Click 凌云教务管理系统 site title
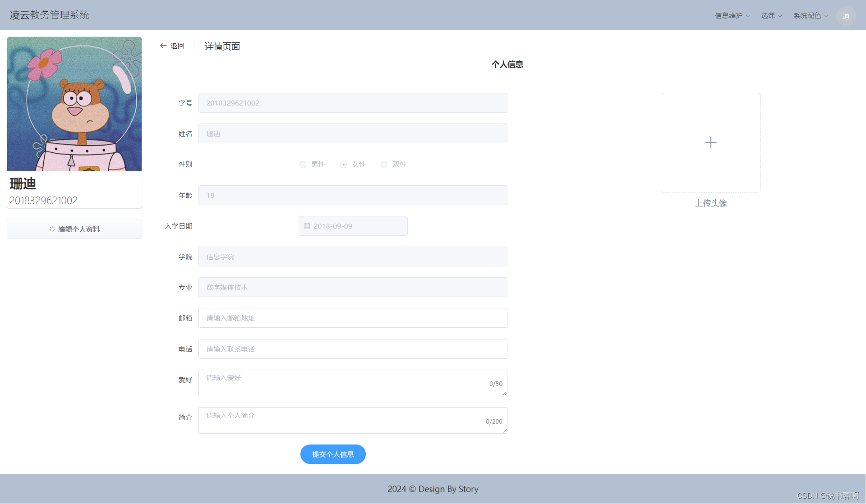The width and height of the screenshot is (866, 504). 50,15
